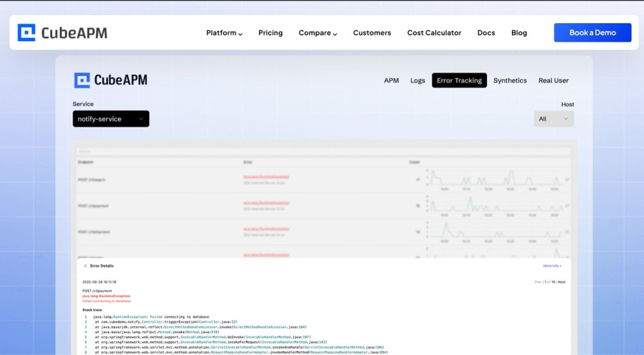Switch to the Real User tab

pyautogui.click(x=554, y=80)
